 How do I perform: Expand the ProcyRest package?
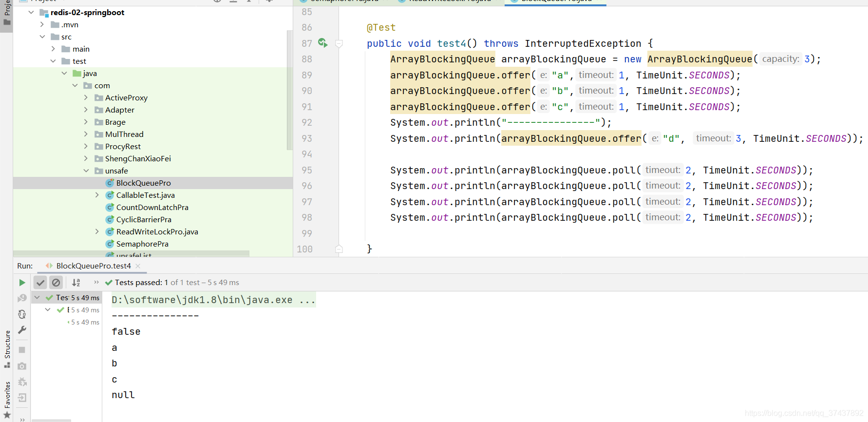point(86,146)
